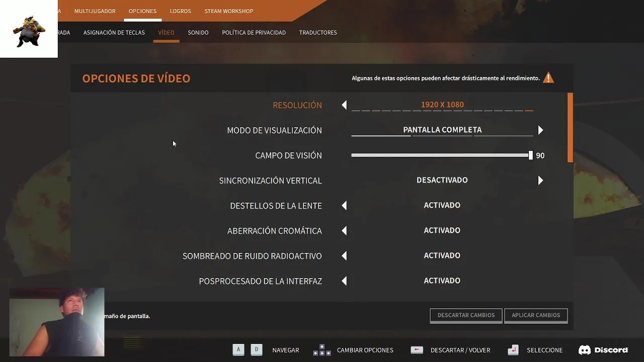Screen dimensions: 644x362
Task: Click the backspace key discard icon
Action: coord(417,350)
